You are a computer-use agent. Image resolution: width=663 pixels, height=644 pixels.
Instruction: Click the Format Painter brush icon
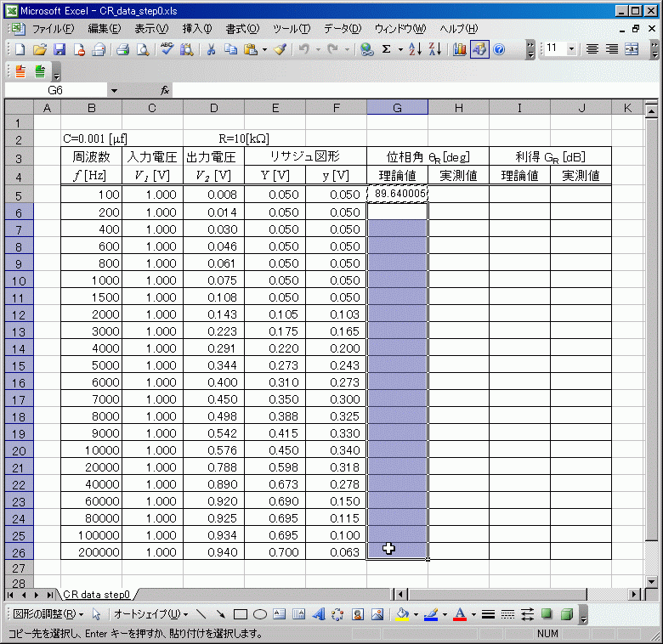coord(280,49)
